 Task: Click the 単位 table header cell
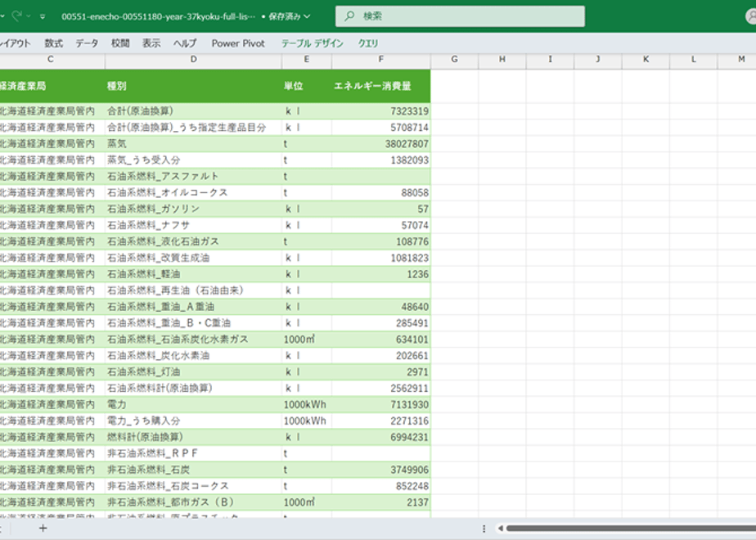coord(307,86)
